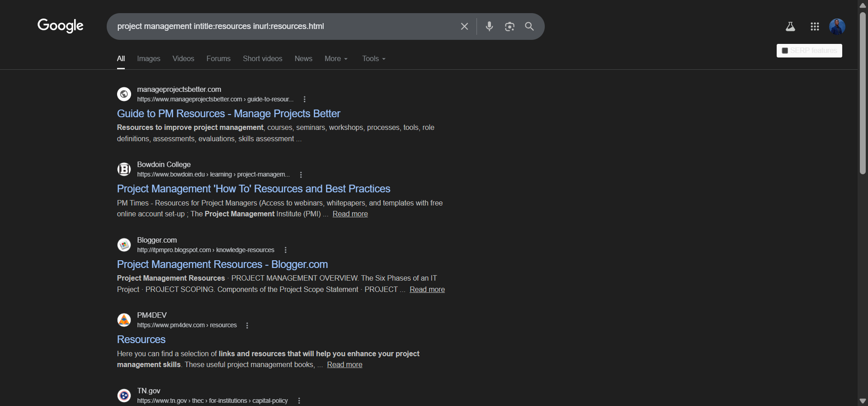Open the PM4DEV Resources result link

141,339
